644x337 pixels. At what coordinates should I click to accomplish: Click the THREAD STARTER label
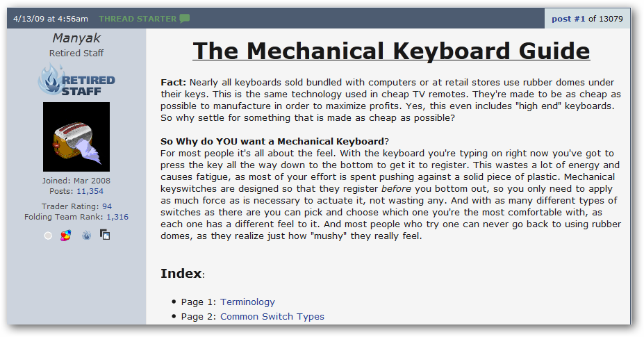click(x=138, y=19)
